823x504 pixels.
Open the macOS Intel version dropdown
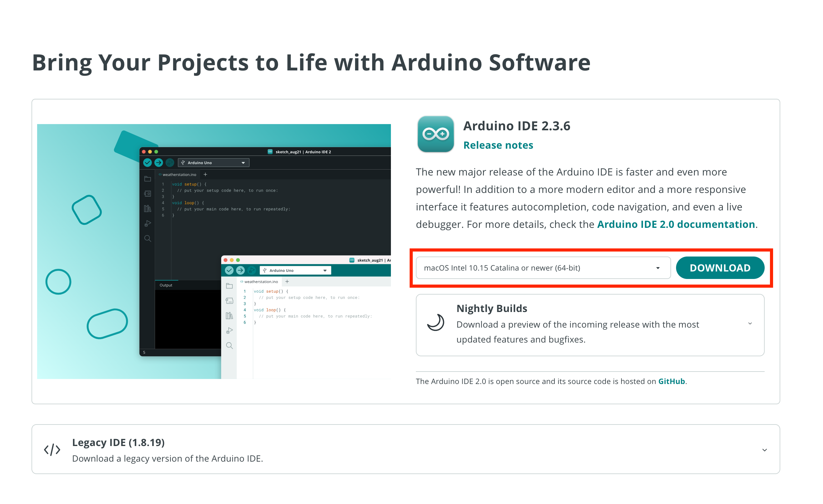pos(543,268)
